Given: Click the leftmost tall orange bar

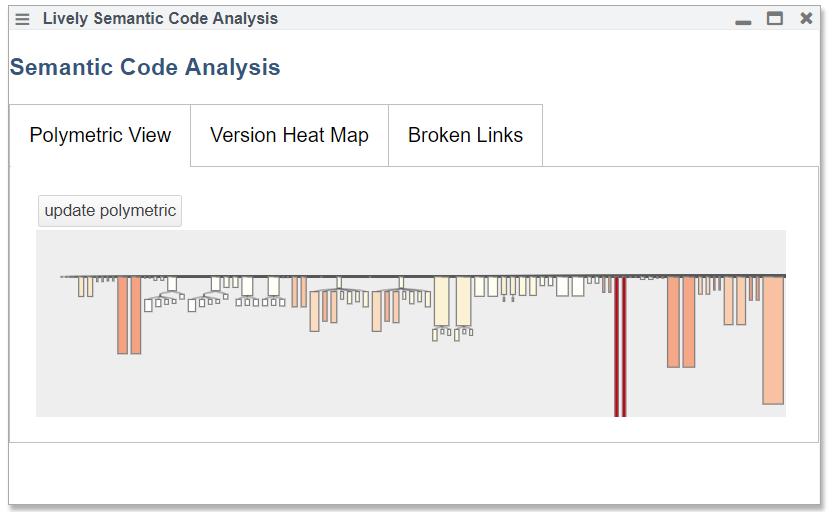Looking at the screenshot, I should 122,315.
